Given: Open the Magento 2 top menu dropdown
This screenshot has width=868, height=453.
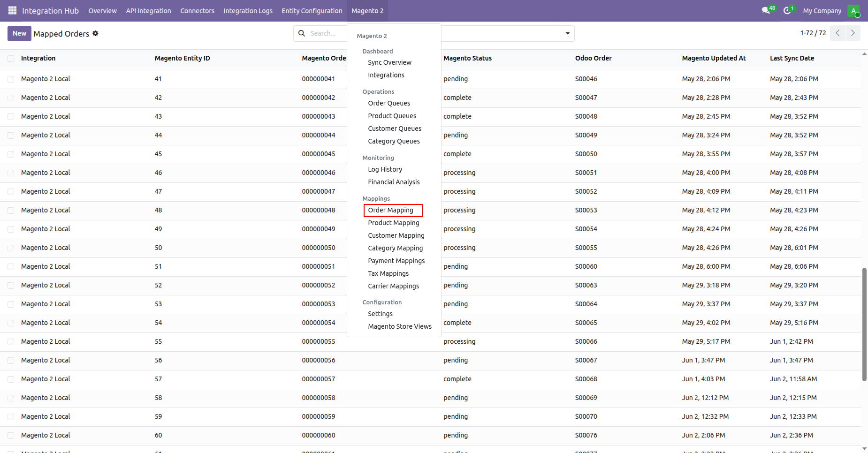Looking at the screenshot, I should pyautogui.click(x=367, y=11).
